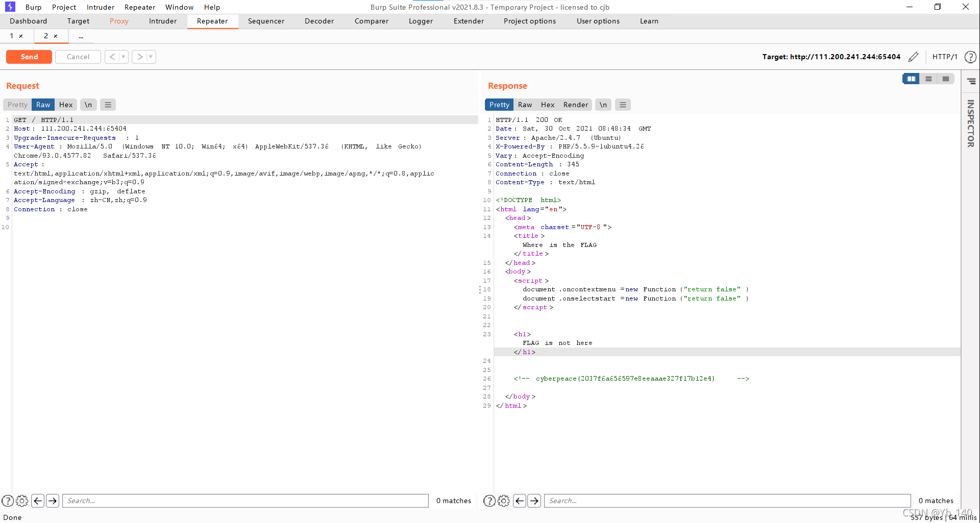The height and width of the screenshot is (523, 980).
Task: Select top-bottom split layout icon
Action: tap(928, 79)
